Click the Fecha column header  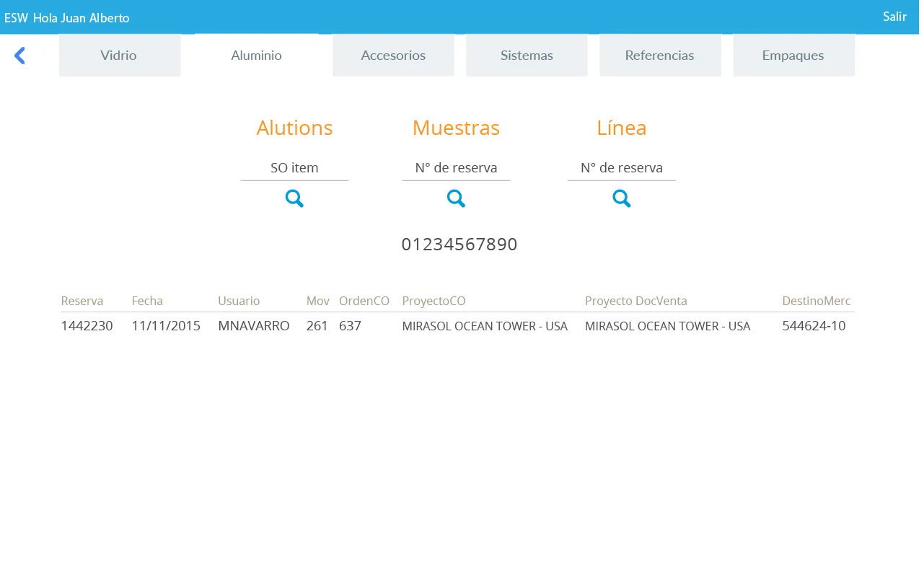point(147,301)
